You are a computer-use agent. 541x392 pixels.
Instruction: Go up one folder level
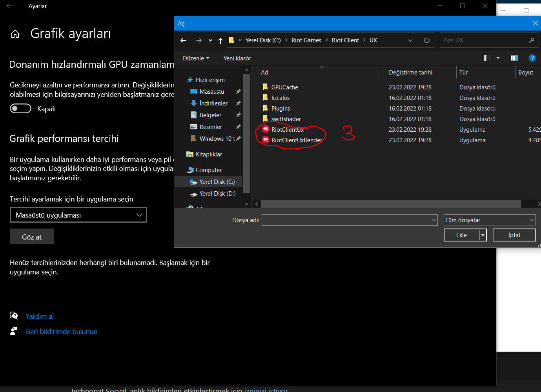coord(220,40)
